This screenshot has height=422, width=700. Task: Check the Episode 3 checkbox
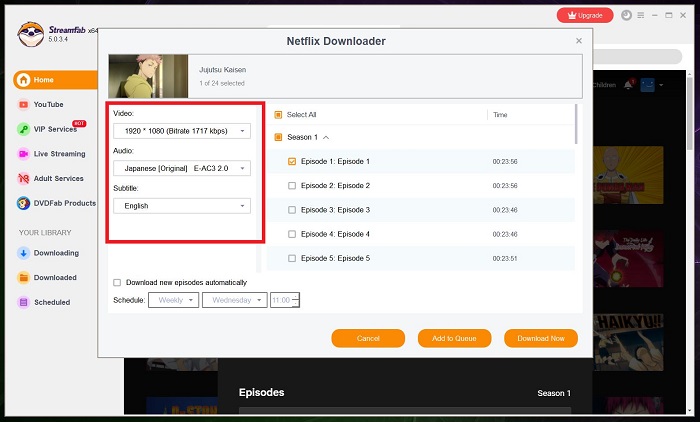point(292,210)
